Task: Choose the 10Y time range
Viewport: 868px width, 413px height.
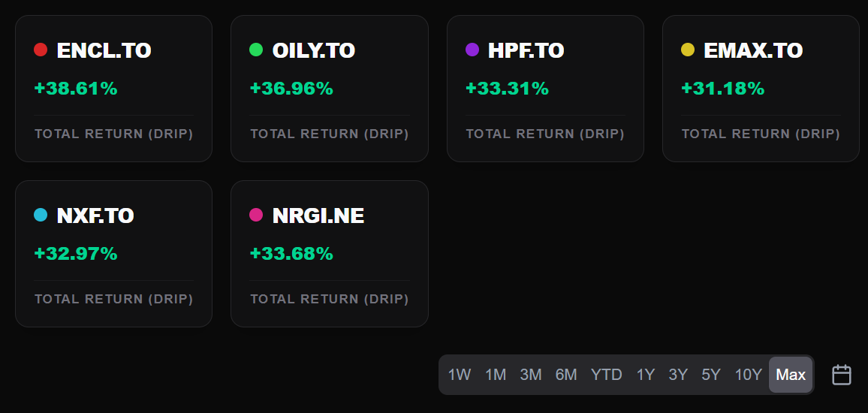Action: tap(748, 375)
